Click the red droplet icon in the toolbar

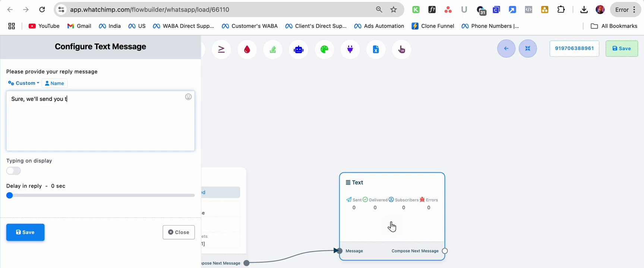247,49
